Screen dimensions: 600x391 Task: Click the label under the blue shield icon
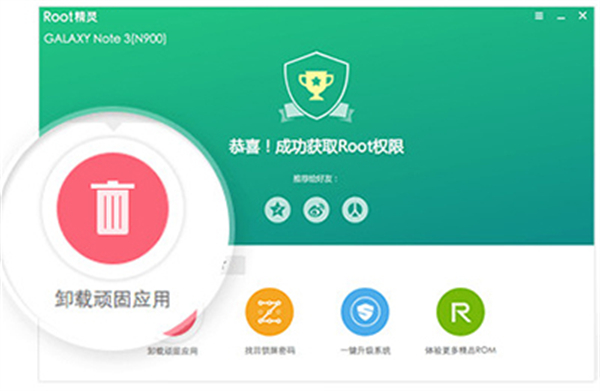tap(365, 350)
